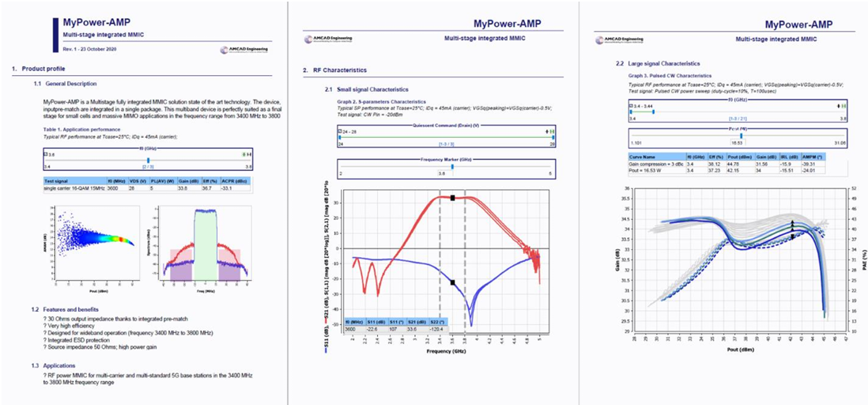The image size is (868, 405).
Task: Click 'Test signal' table header on page one
Action: pos(75,180)
